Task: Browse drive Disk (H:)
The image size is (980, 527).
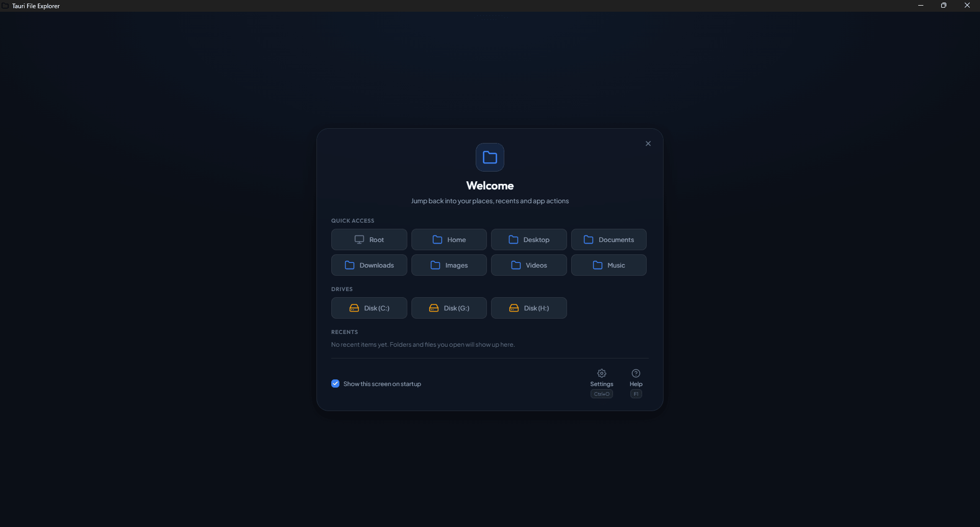Action: coord(529,308)
